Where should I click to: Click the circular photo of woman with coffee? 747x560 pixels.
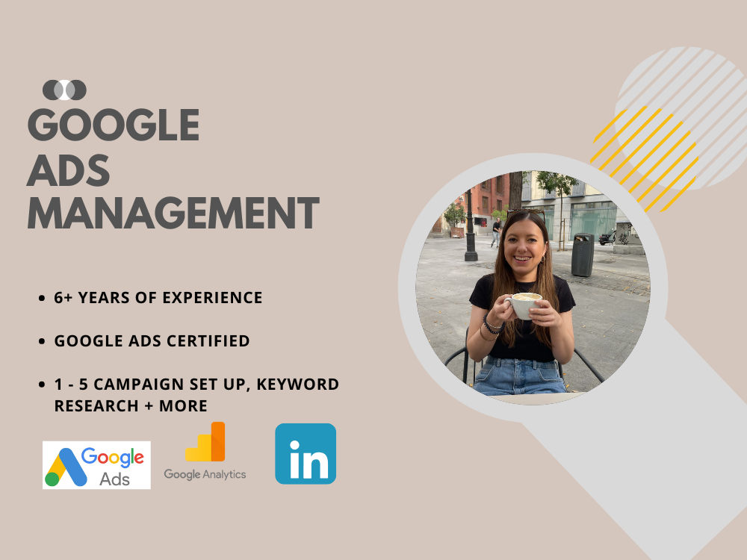[x=533, y=287]
